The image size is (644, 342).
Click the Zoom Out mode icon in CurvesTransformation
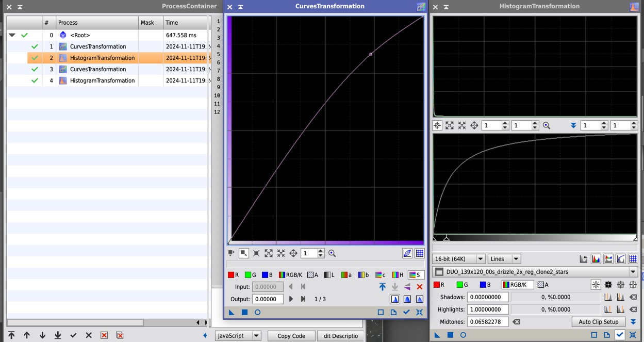281,253
